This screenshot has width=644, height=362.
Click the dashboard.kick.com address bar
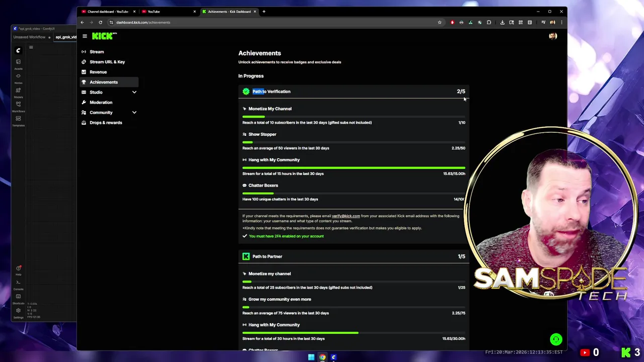click(272, 22)
